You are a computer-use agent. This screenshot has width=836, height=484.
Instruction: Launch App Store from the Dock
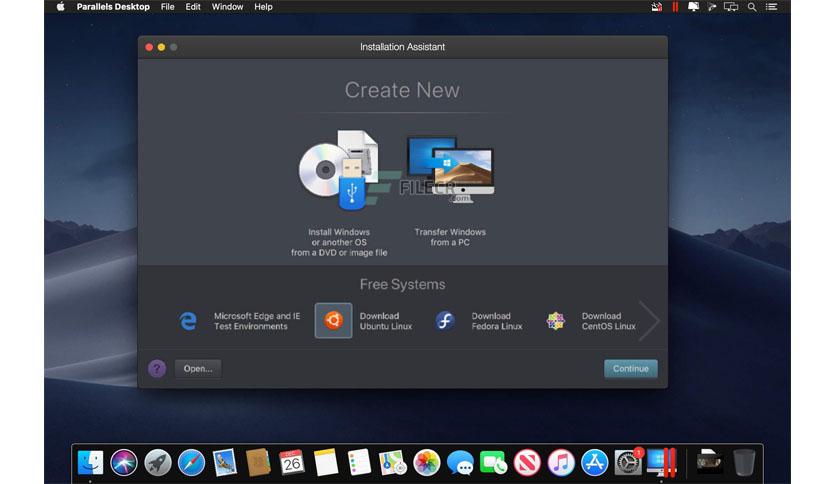pos(594,462)
